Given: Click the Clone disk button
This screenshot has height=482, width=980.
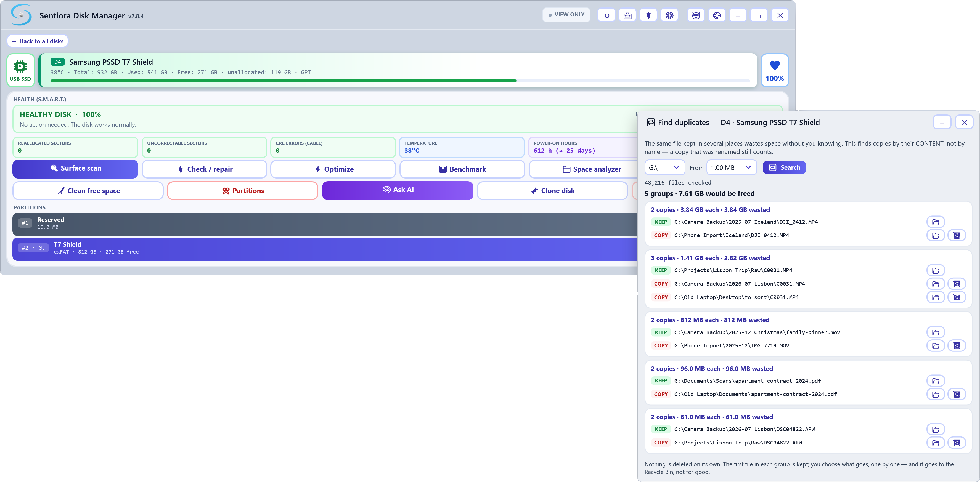Looking at the screenshot, I should (552, 191).
